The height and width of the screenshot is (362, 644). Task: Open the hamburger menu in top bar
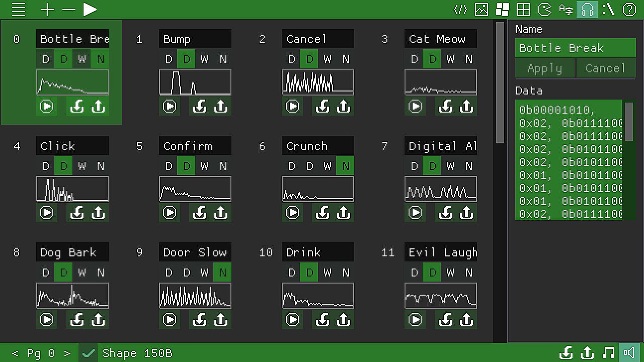point(19,10)
